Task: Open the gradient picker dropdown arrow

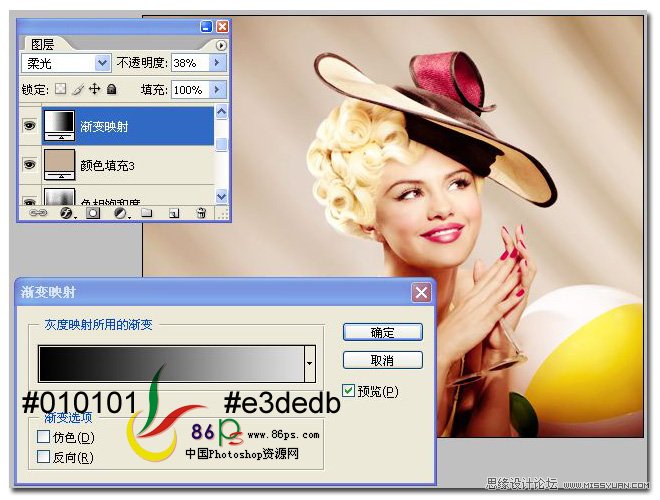Action: pyautogui.click(x=310, y=364)
